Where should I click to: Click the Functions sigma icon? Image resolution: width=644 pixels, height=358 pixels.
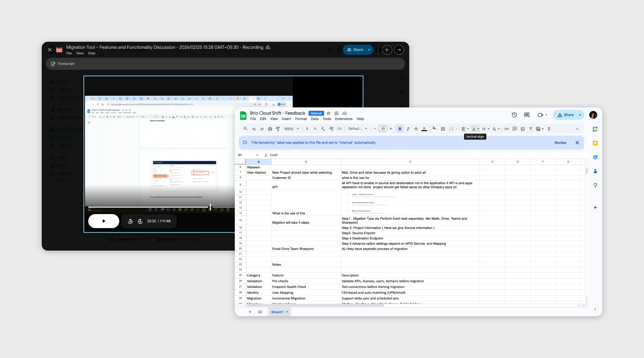click(549, 129)
